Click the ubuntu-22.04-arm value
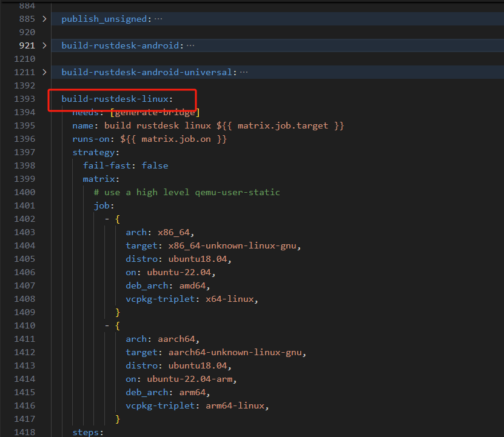The height and width of the screenshot is (437, 504). click(x=190, y=379)
